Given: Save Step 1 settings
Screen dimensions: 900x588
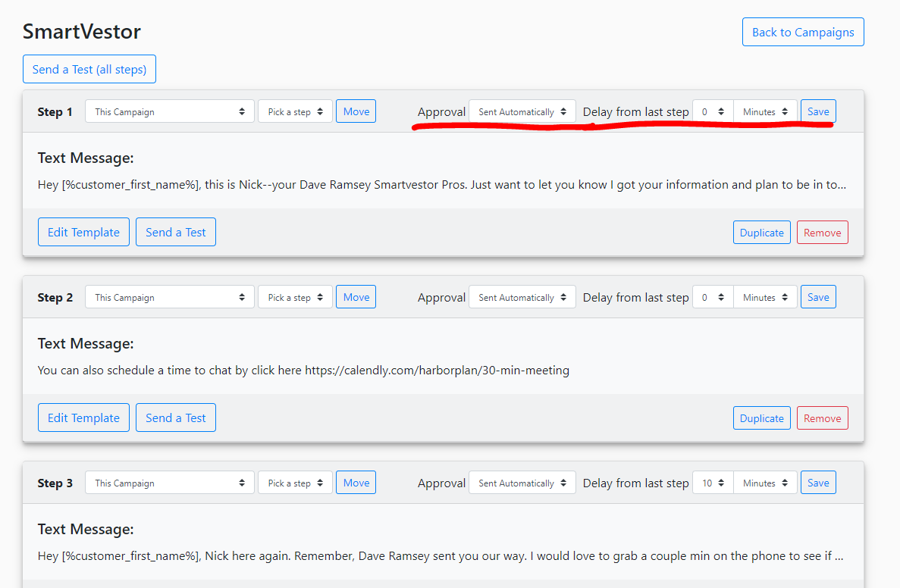Looking at the screenshot, I should pos(818,112).
